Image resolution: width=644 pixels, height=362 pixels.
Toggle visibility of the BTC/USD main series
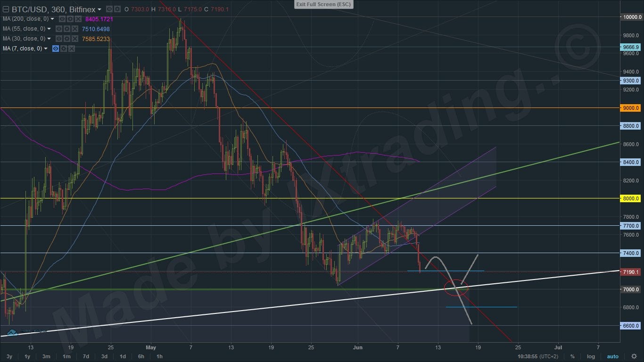(x=109, y=9)
